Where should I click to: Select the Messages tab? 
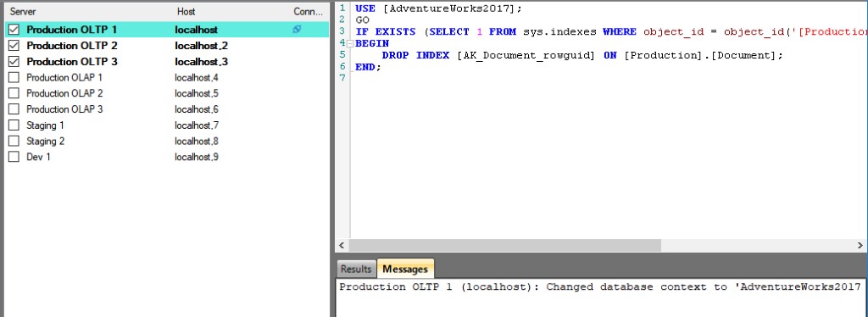point(405,269)
